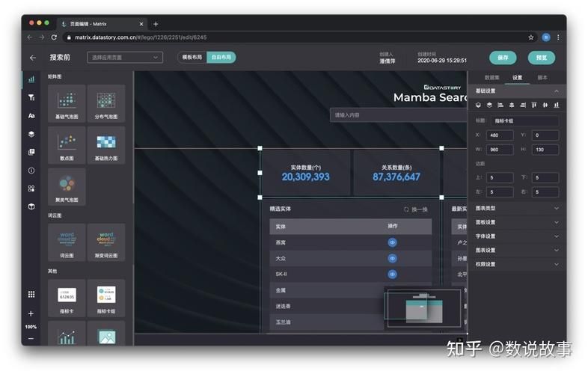
Task: Add the 散点图 scatter chart component
Action: click(67, 145)
